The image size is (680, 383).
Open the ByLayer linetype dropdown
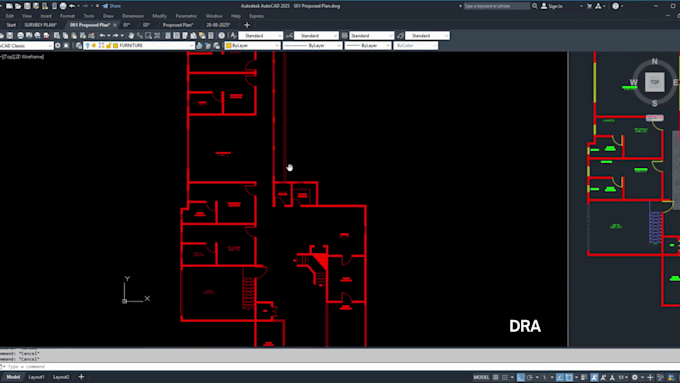[312, 46]
